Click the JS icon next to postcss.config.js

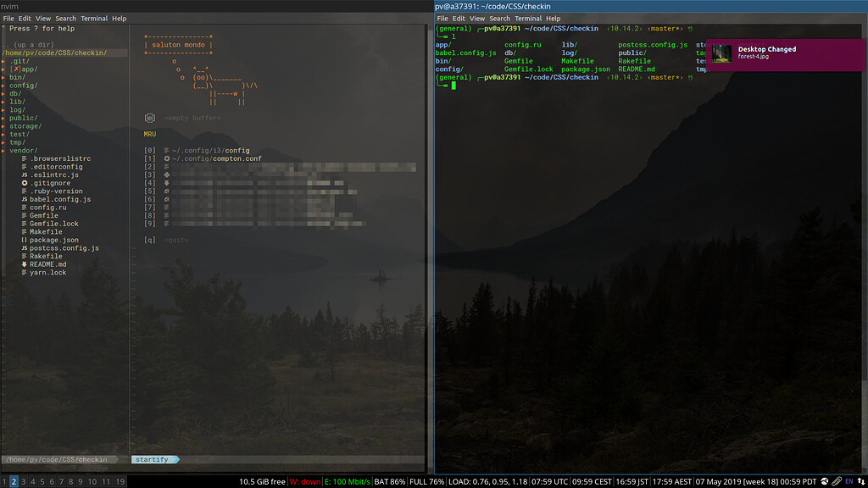tap(24, 247)
